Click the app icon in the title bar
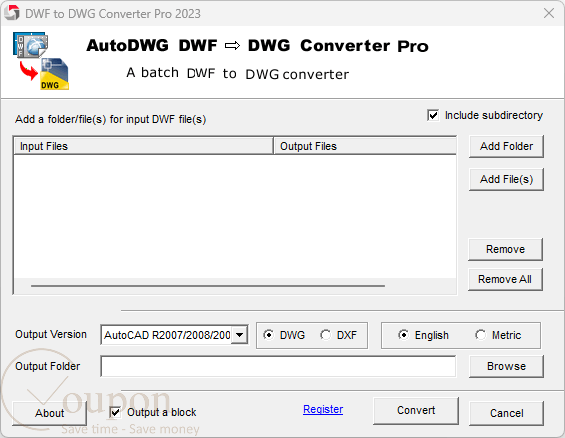 [12, 13]
